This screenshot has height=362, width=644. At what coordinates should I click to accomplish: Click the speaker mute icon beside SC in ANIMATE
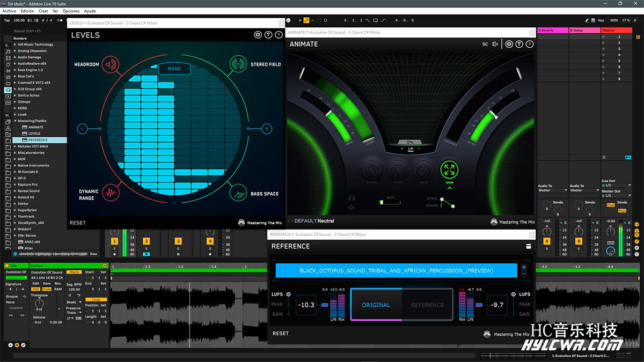pos(495,44)
